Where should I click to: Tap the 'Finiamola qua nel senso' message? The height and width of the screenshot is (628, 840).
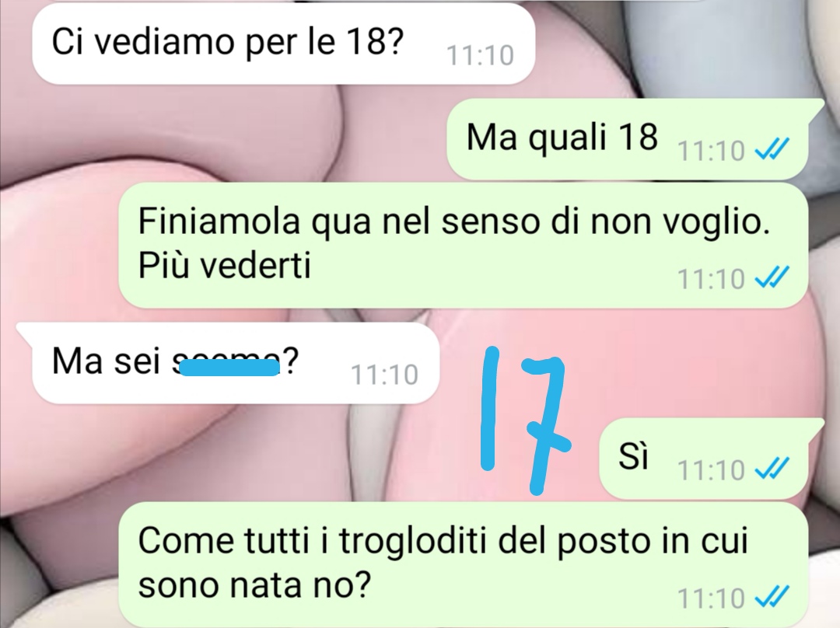[x=463, y=245]
